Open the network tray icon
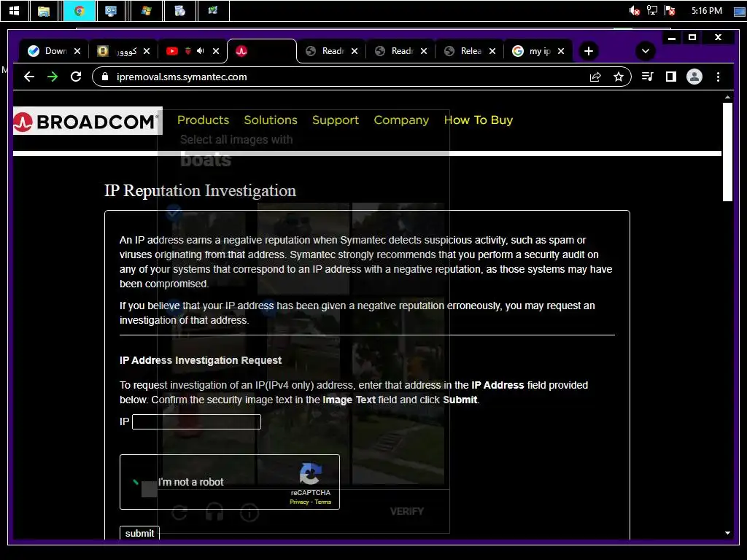747x560 pixels. [651, 10]
